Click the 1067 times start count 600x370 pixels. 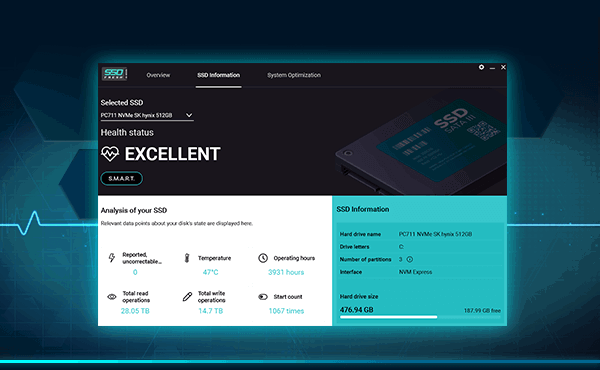[286, 311]
